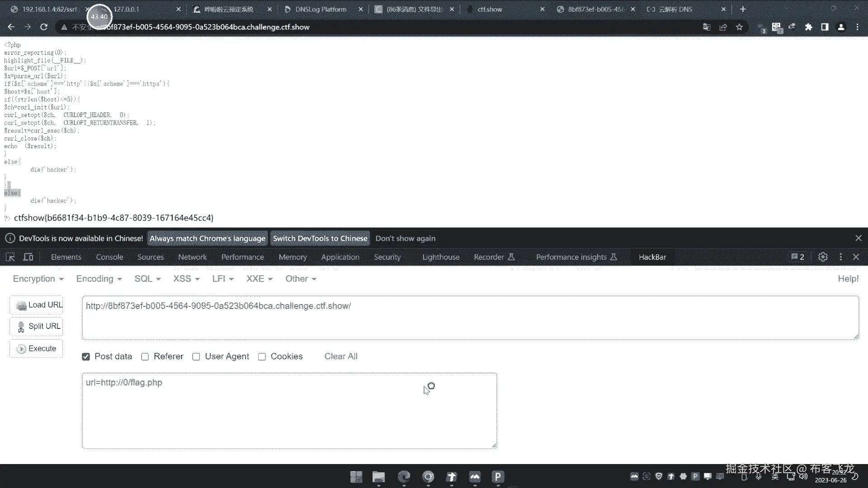The height and width of the screenshot is (488, 868).
Task: Switch to the Network tab
Action: (x=192, y=257)
